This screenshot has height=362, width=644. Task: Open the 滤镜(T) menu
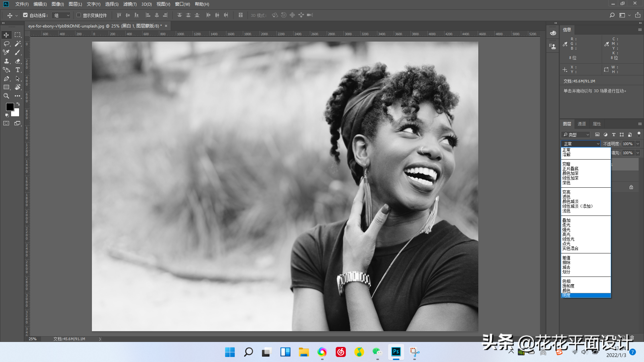click(x=130, y=4)
